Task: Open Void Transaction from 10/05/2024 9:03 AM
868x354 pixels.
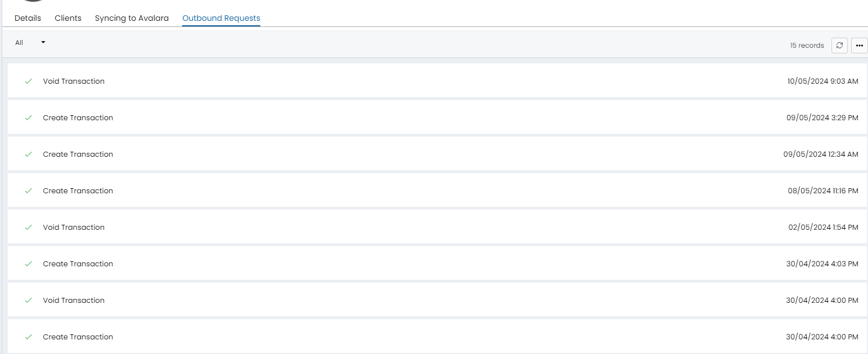Action: tap(74, 81)
